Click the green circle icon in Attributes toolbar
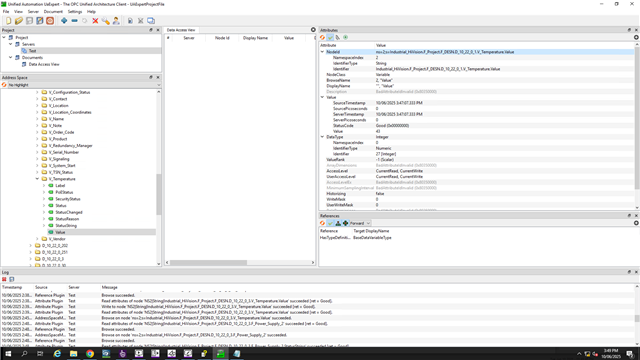The height and width of the screenshot is (360, 640). point(346,38)
